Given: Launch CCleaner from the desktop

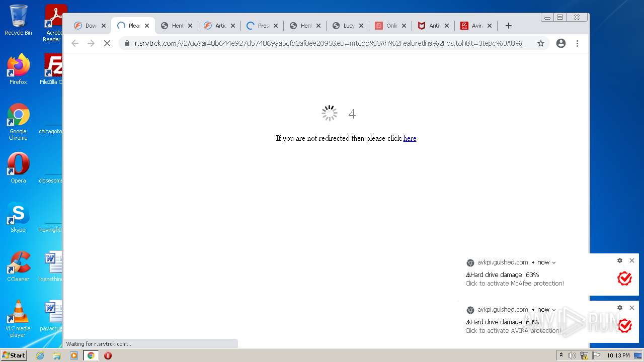Looking at the screenshot, I should (x=18, y=266).
